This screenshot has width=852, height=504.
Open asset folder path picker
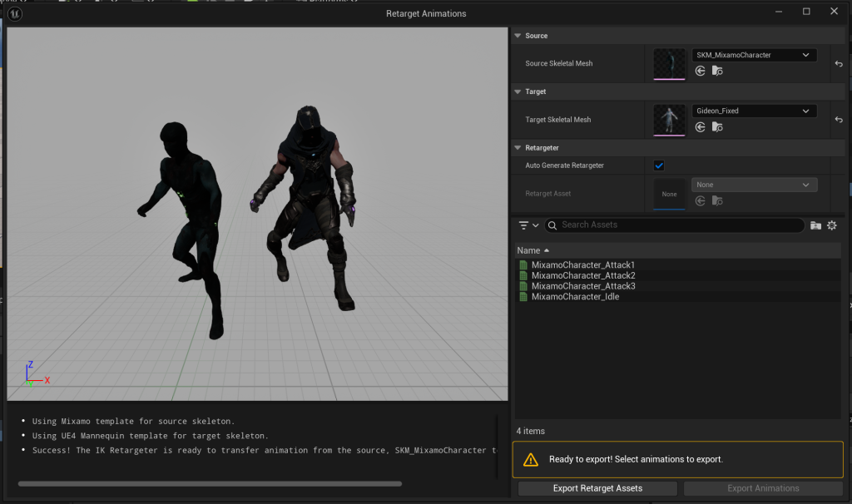pos(815,225)
